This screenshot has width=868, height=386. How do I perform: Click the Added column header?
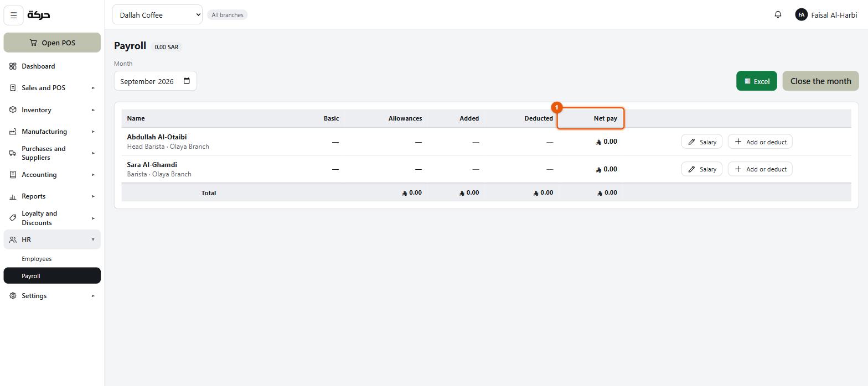tap(469, 118)
